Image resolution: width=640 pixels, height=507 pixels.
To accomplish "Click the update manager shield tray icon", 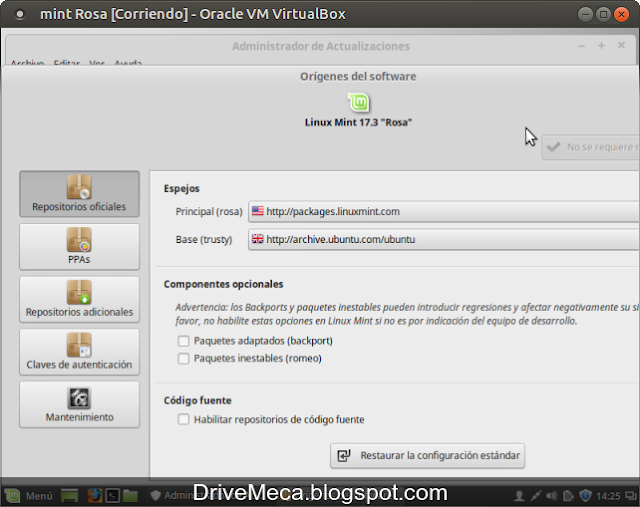I will 585,496.
